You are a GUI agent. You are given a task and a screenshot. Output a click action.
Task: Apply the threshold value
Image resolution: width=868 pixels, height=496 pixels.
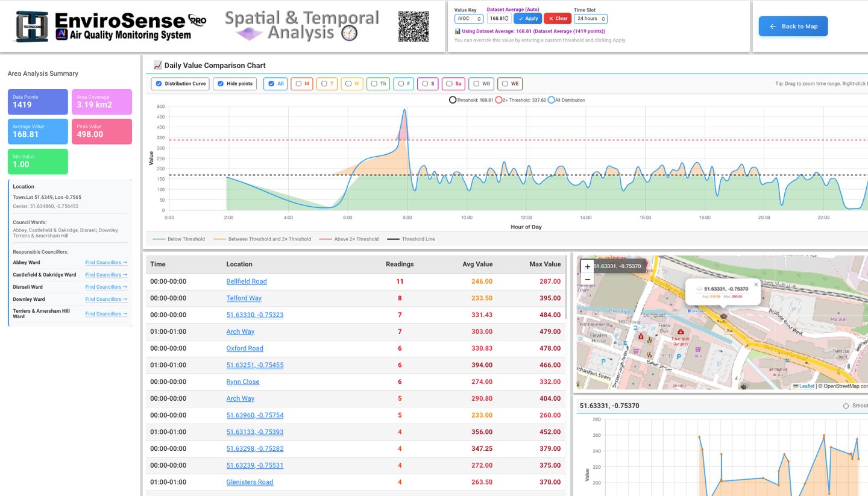528,19
